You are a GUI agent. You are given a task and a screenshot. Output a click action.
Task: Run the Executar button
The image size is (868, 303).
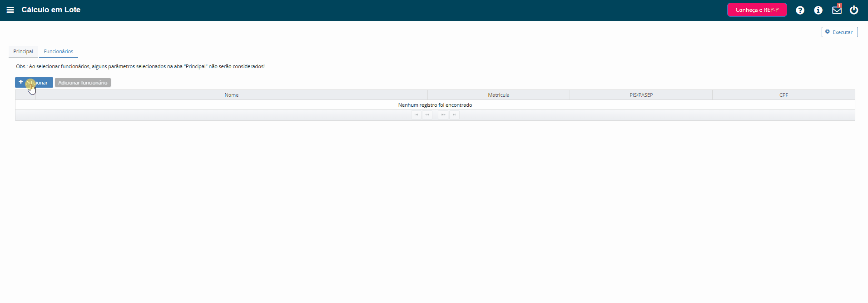839,32
